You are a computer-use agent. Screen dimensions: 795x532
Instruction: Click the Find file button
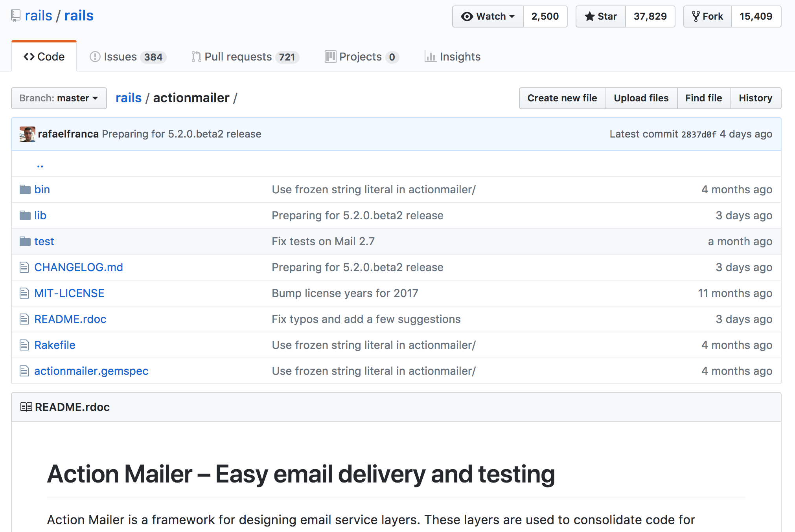703,97
